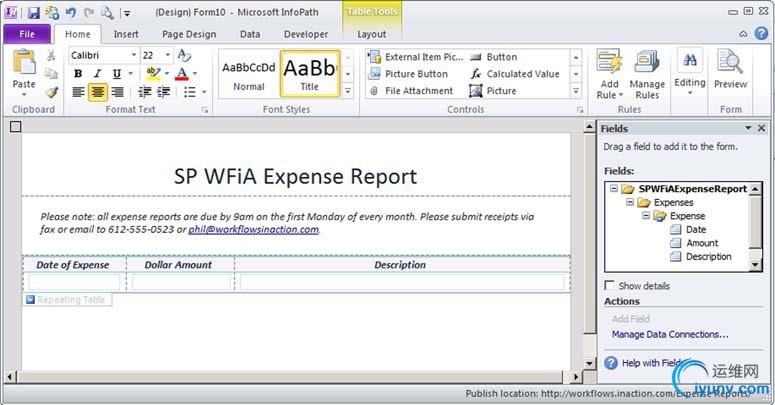
Task: Click the Bullets list icon
Action: [x=189, y=92]
